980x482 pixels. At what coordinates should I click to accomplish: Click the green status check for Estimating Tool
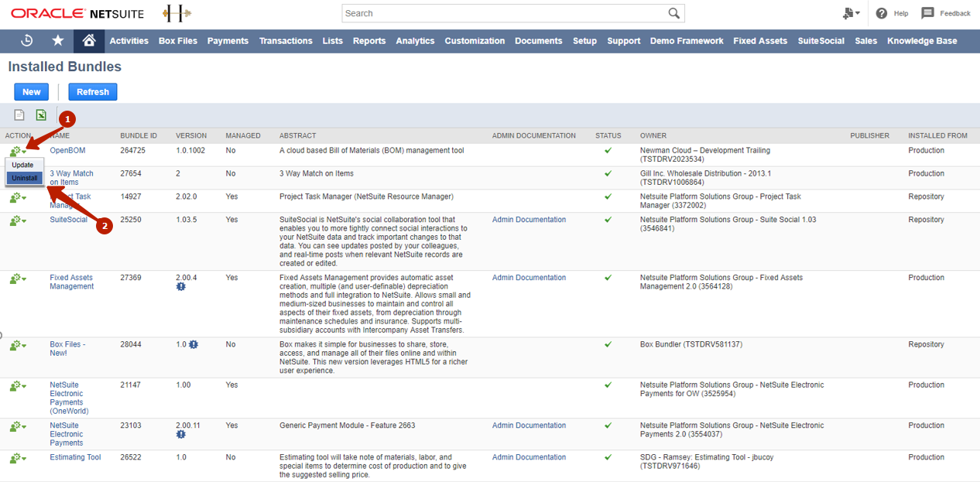(x=608, y=457)
